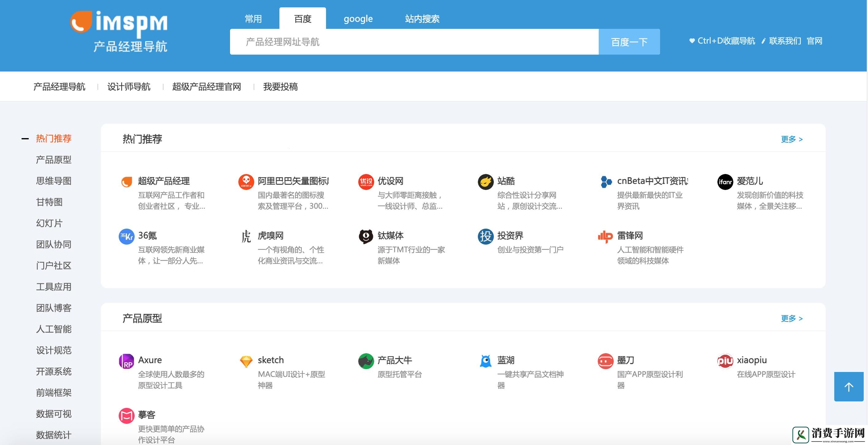Click the 摹客 pink envelope icon

pos(127,416)
